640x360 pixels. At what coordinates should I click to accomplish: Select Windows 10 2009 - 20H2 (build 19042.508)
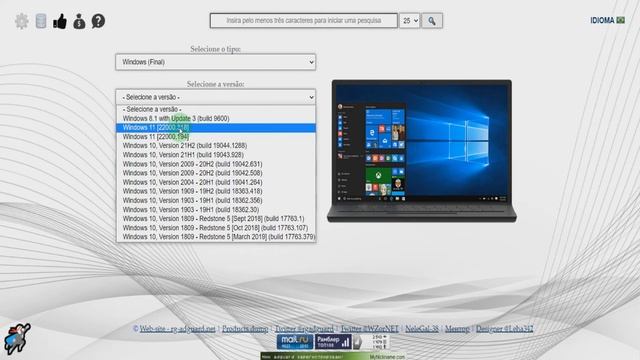(x=216, y=173)
